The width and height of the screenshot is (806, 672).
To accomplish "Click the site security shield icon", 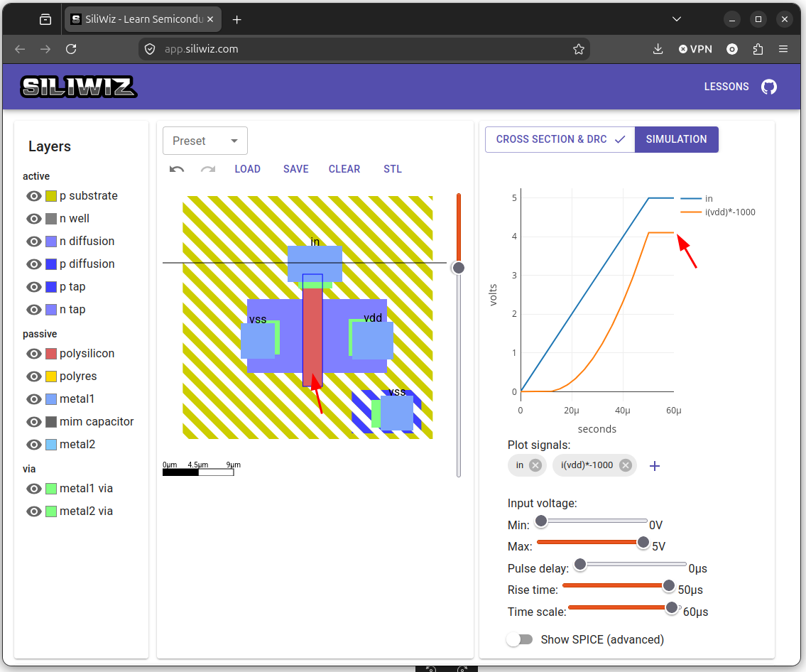I will pos(150,49).
